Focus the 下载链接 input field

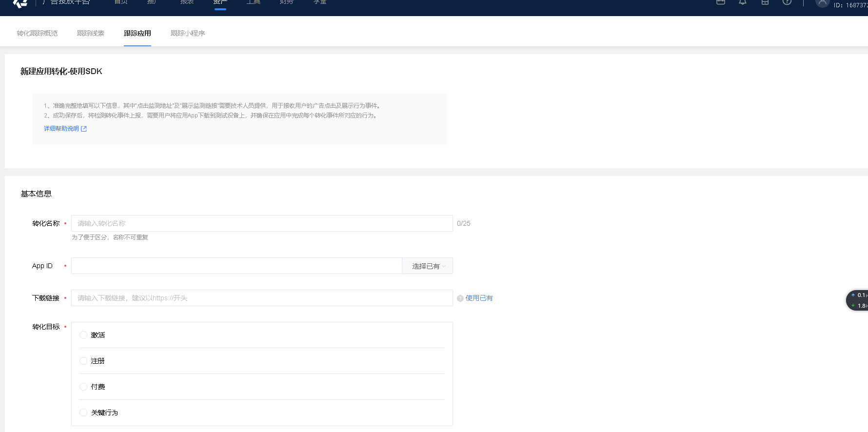pyautogui.click(x=262, y=298)
